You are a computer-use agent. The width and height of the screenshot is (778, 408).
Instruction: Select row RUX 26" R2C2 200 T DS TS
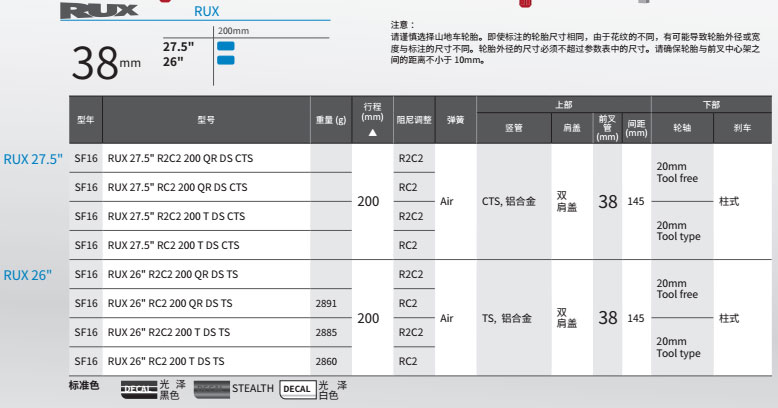210,332
